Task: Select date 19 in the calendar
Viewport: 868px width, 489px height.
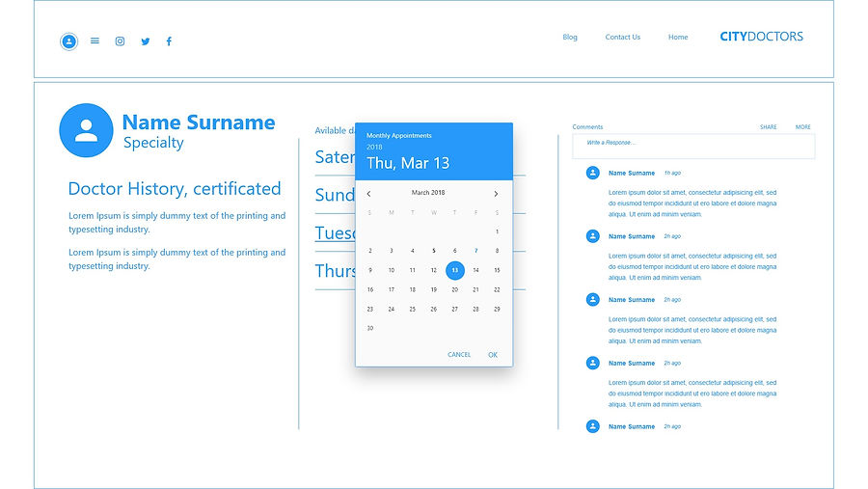Action: coord(433,289)
